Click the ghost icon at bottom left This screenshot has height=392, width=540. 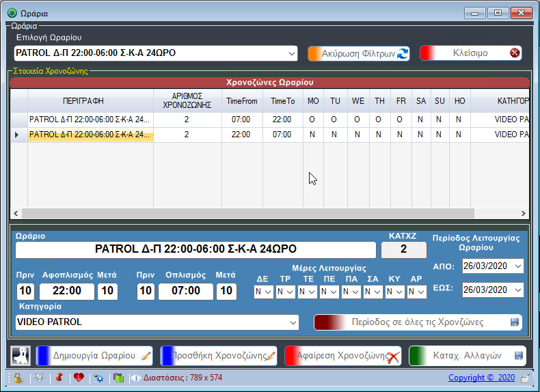point(21,356)
